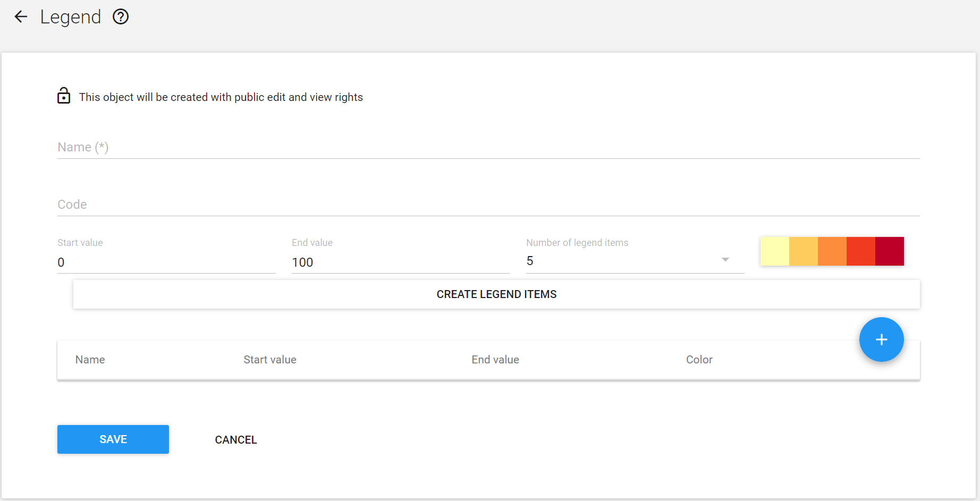Select the Start value field showing 0
Viewport: 980px width, 501px height.
pos(166,262)
